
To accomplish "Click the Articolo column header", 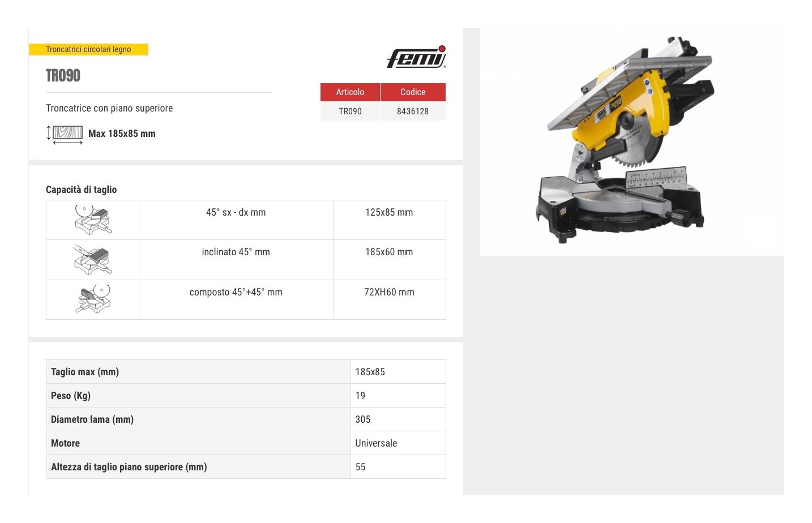I will coord(350,92).
